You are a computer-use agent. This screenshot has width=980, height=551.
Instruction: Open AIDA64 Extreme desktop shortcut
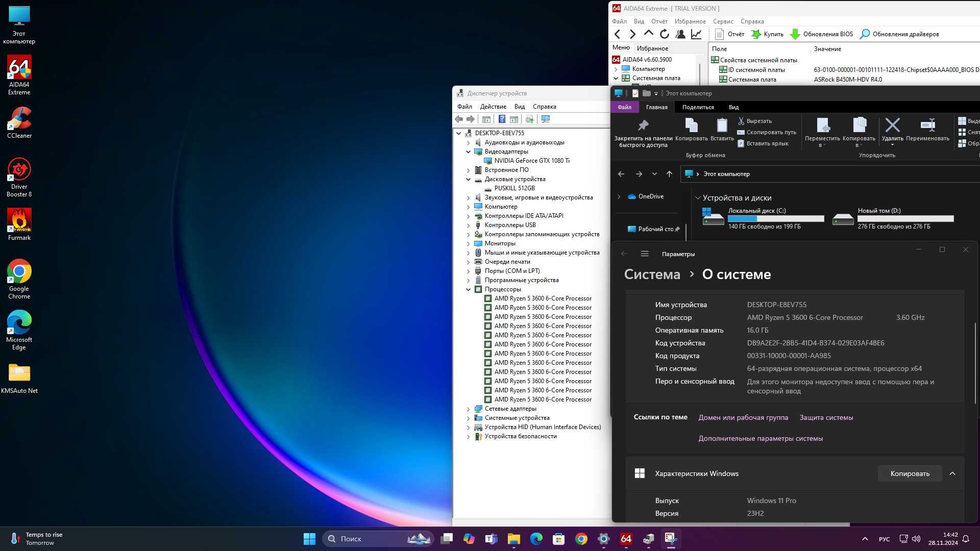click(19, 75)
